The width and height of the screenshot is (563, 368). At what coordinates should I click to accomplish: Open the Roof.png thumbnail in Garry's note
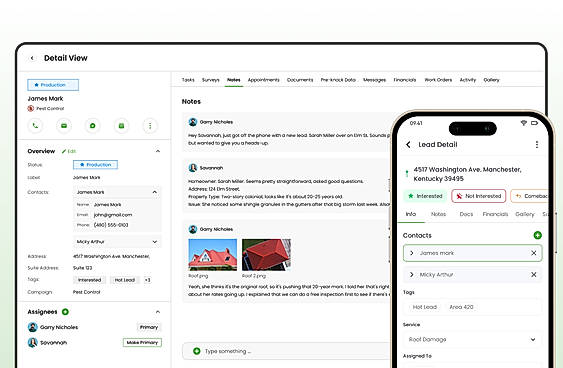click(213, 255)
